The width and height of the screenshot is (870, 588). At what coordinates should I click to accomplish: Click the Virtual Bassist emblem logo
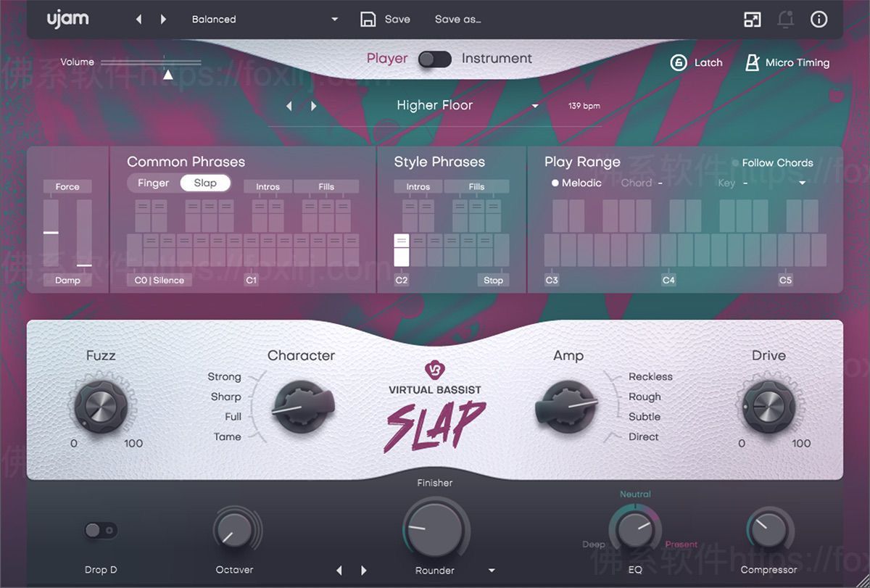[x=434, y=370]
